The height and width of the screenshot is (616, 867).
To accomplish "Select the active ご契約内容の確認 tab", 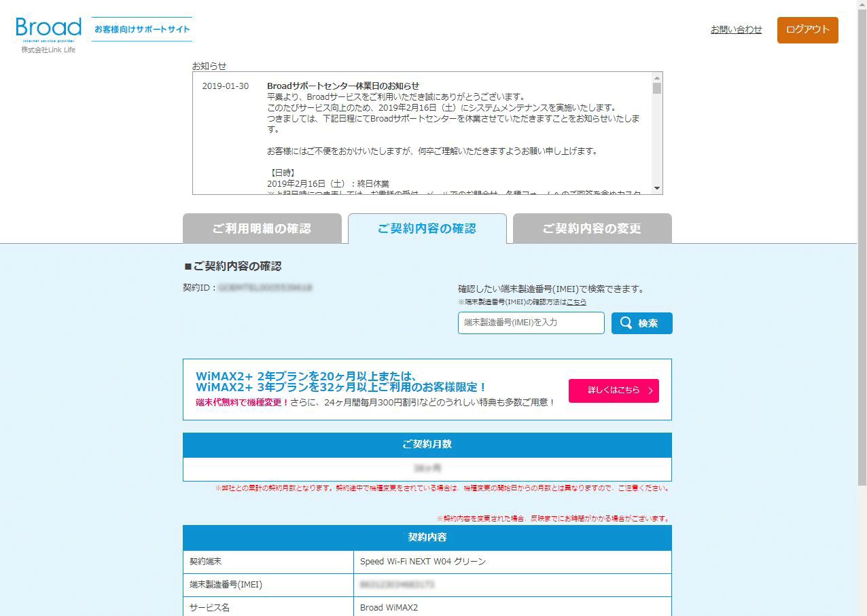I will pos(427,228).
